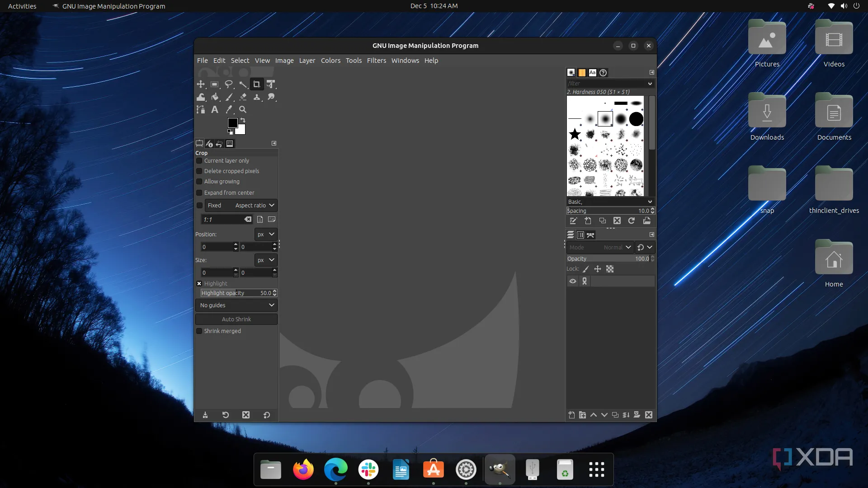This screenshot has width=868, height=488.
Task: Open the Select menu
Action: click(x=240, y=61)
